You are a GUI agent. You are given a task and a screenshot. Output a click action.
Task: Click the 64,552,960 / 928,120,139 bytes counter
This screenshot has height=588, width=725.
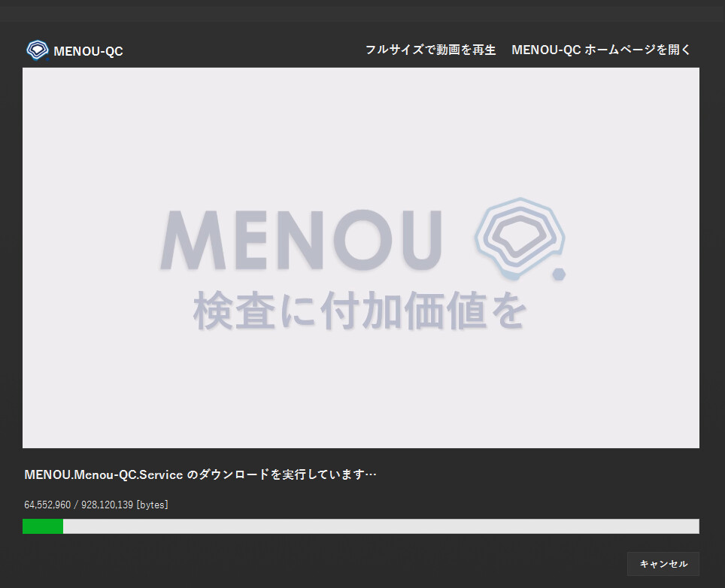click(96, 505)
